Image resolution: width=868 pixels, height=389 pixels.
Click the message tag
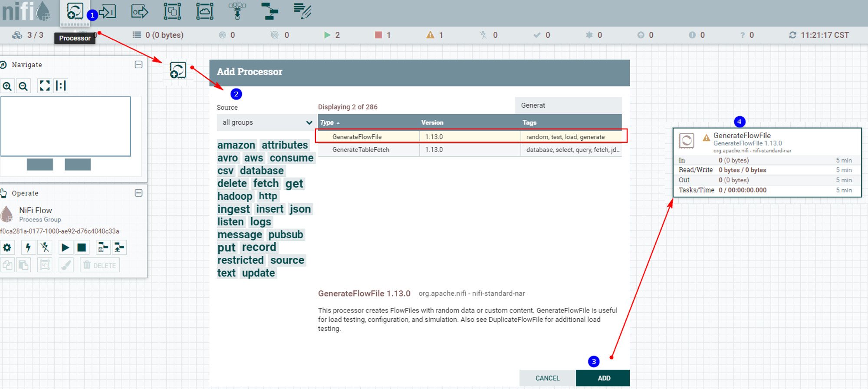click(240, 235)
